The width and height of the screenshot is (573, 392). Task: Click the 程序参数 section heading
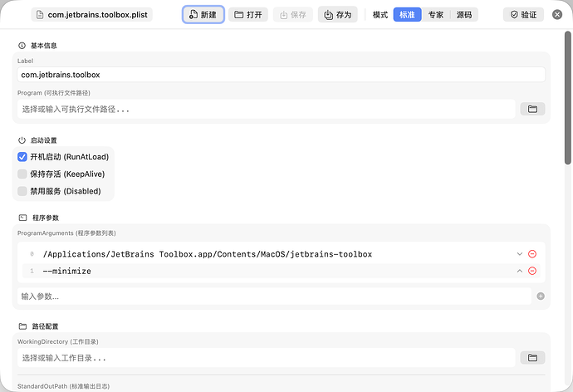(46, 218)
